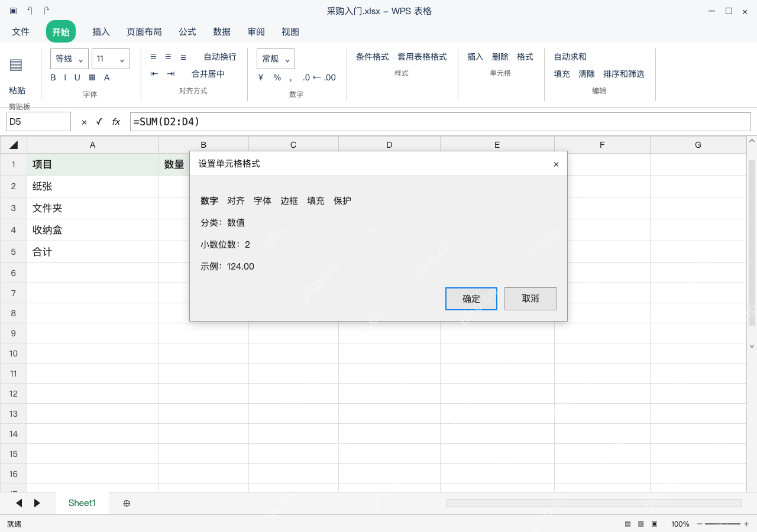Viewport: 757px width, 532px height.
Task: Open the 等线 font name dropdown
Action: [x=69, y=59]
